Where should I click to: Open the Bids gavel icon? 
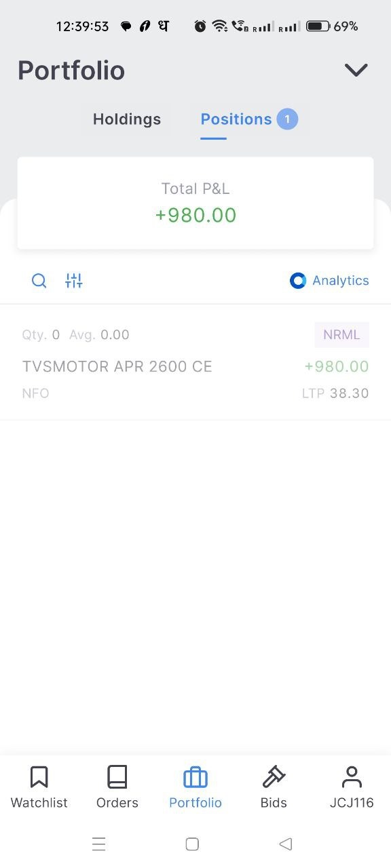tap(274, 777)
